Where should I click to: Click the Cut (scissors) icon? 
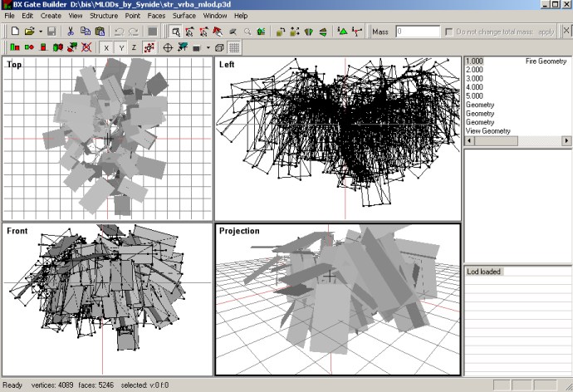[71, 32]
